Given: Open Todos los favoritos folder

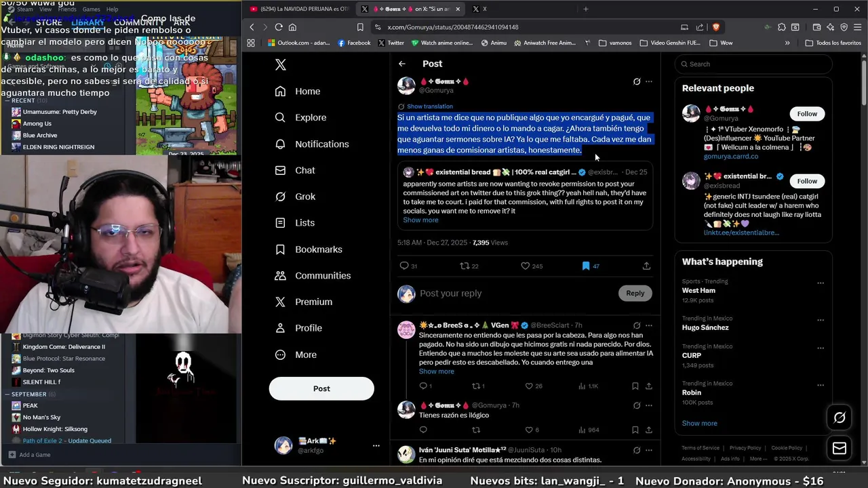Looking at the screenshot, I should [833, 43].
